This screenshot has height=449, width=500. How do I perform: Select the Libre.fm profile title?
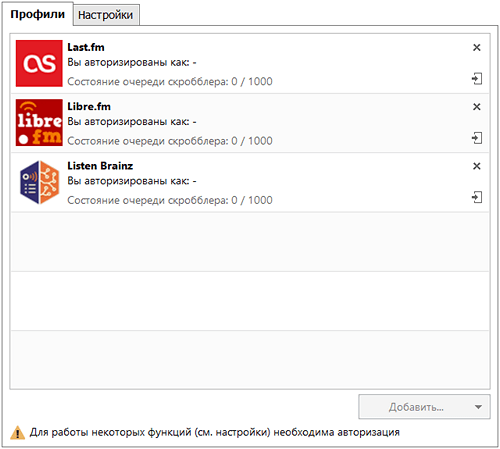pyautogui.click(x=89, y=107)
